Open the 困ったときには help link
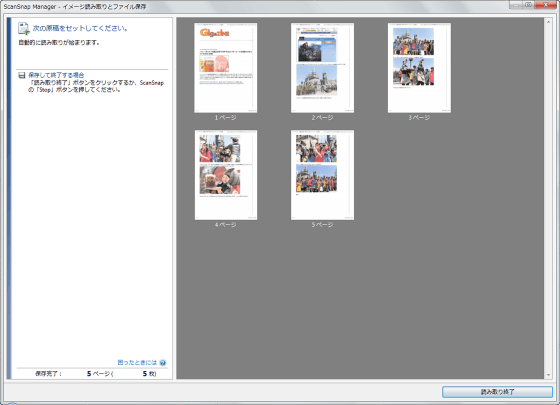The width and height of the screenshot is (560, 405). coord(137,362)
